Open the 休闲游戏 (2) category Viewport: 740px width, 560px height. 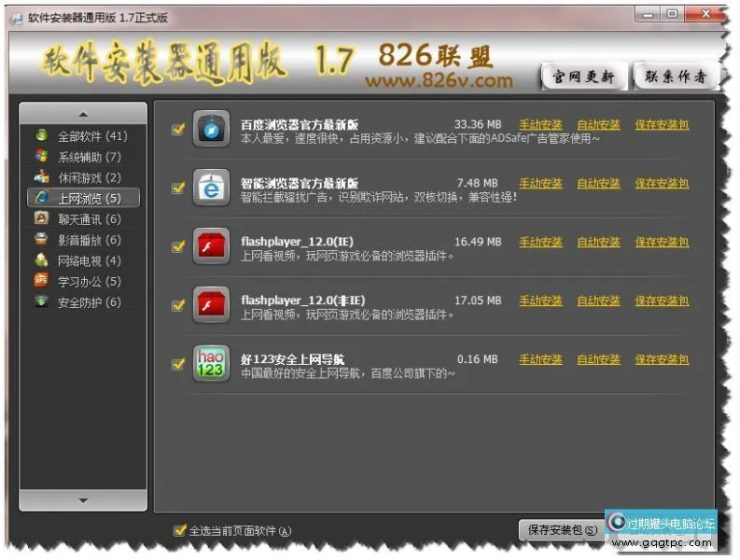(84, 177)
